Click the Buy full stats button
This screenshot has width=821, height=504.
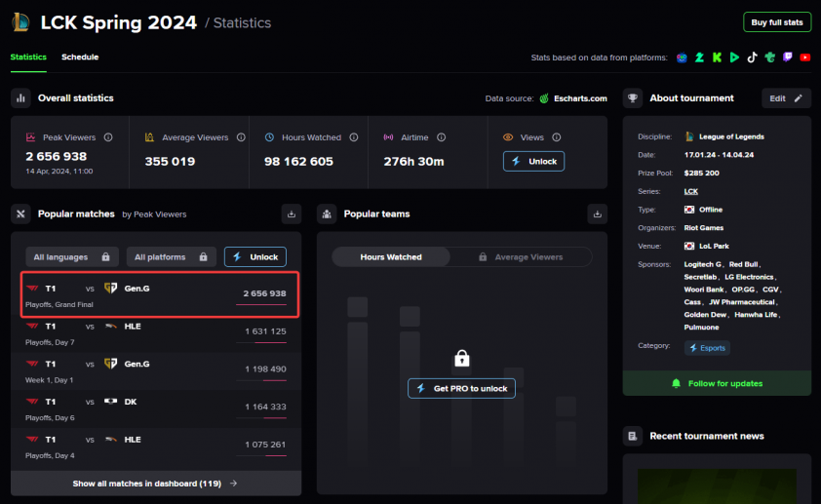(777, 22)
